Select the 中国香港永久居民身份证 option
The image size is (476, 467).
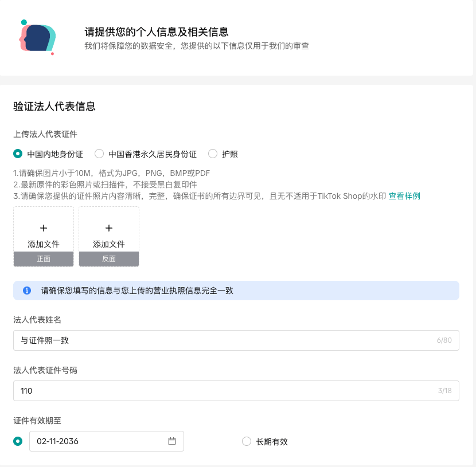pyautogui.click(x=99, y=154)
